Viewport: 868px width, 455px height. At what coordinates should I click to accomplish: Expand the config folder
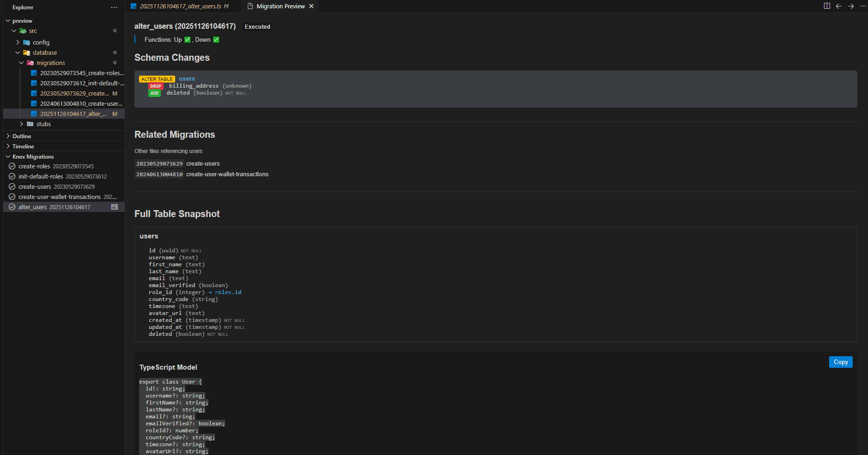pyautogui.click(x=18, y=42)
